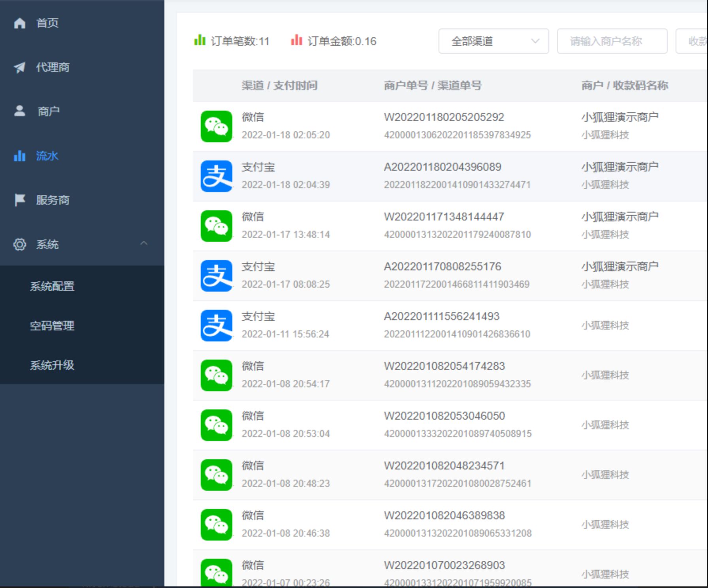This screenshot has width=708, height=588.
Task: Click merchant order number A202201180204396089
Action: pyautogui.click(x=442, y=167)
